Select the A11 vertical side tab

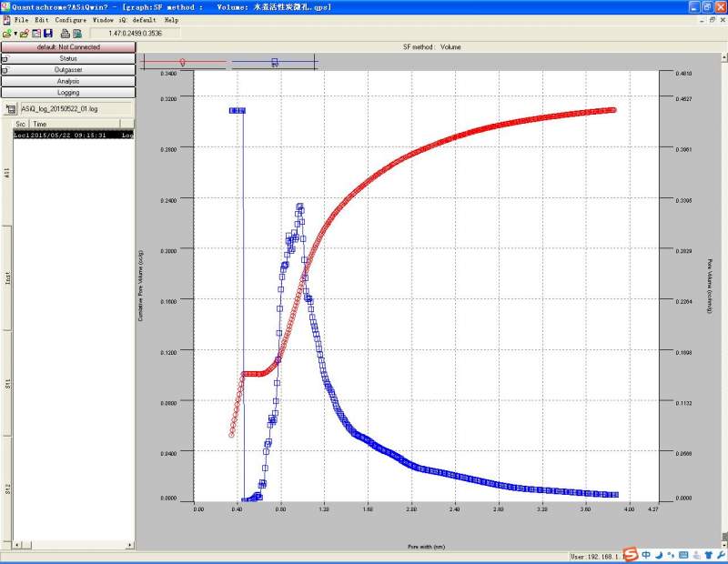7,173
